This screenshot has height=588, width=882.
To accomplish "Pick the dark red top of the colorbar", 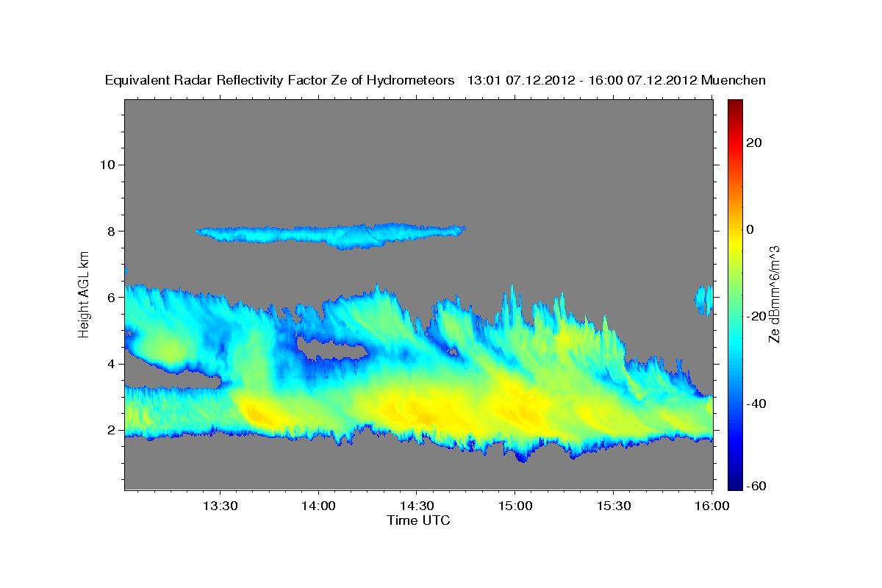I will point(735,107).
